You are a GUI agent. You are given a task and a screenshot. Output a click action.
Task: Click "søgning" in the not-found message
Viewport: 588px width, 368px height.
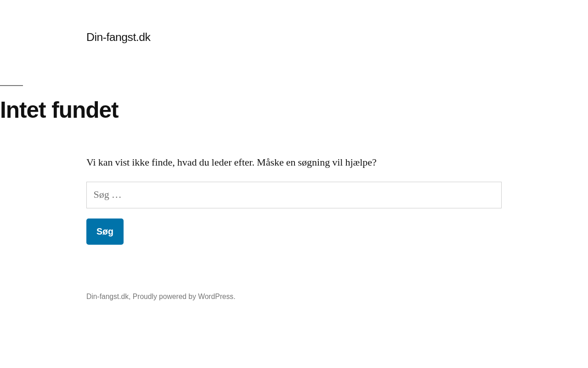click(x=314, y=162)
